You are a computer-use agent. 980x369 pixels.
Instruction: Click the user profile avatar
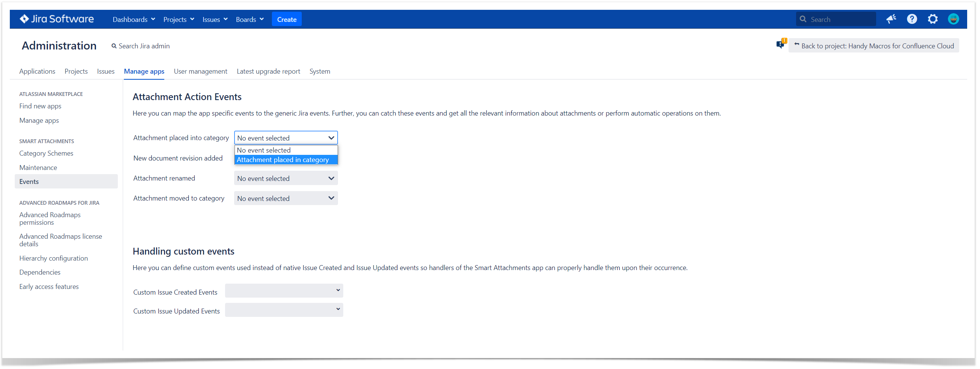coord(953,19)
